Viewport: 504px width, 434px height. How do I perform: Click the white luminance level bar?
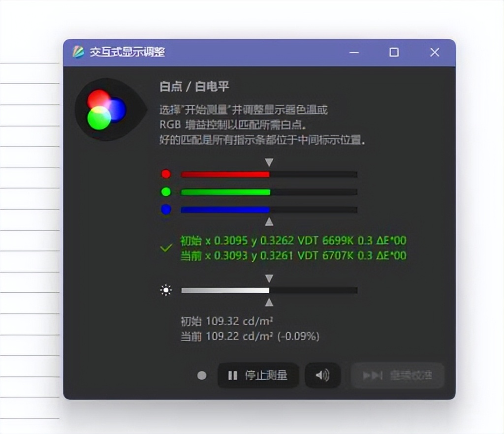(269, 290)
